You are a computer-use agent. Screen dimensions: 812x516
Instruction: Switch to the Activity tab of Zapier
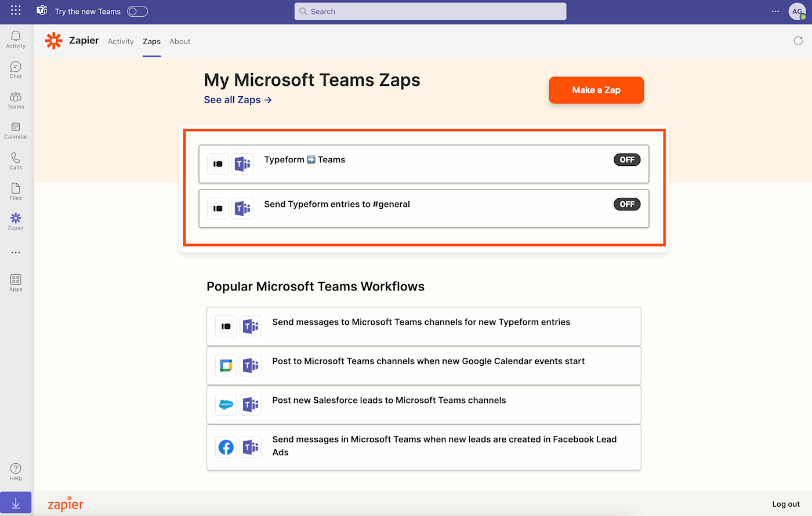121,42
